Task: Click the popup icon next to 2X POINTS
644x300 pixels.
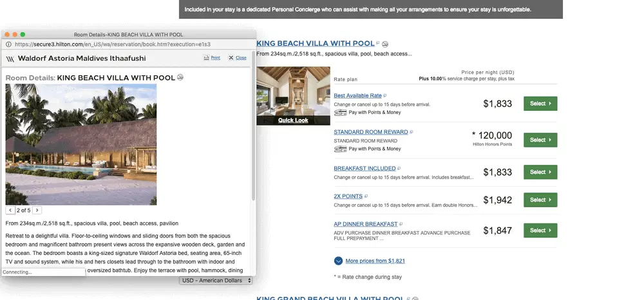Action: (366, 196)
